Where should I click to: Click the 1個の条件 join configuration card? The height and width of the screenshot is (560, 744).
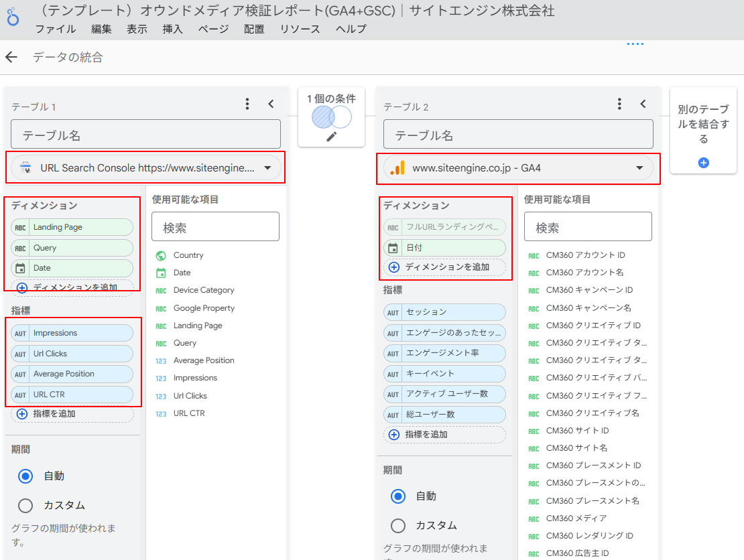331,117
